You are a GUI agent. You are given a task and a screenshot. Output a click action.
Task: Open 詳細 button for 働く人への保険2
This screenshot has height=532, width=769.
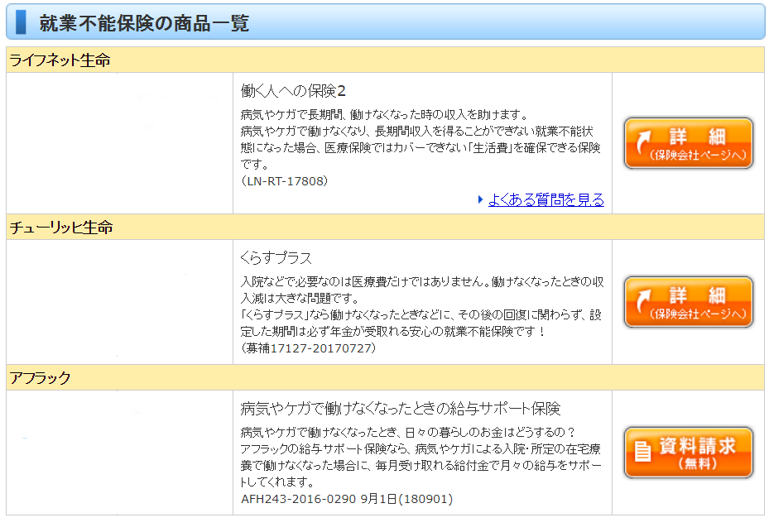(688, 143)
